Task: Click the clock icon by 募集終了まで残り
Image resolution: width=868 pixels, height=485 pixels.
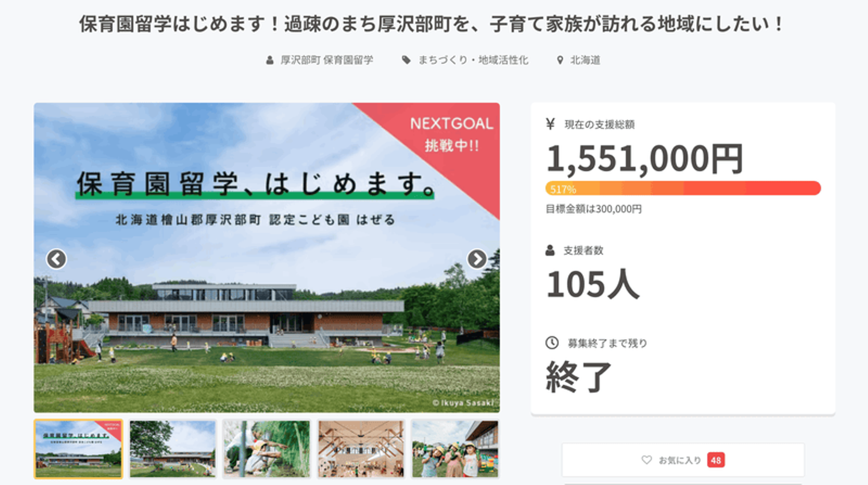Action: [552, 343]
